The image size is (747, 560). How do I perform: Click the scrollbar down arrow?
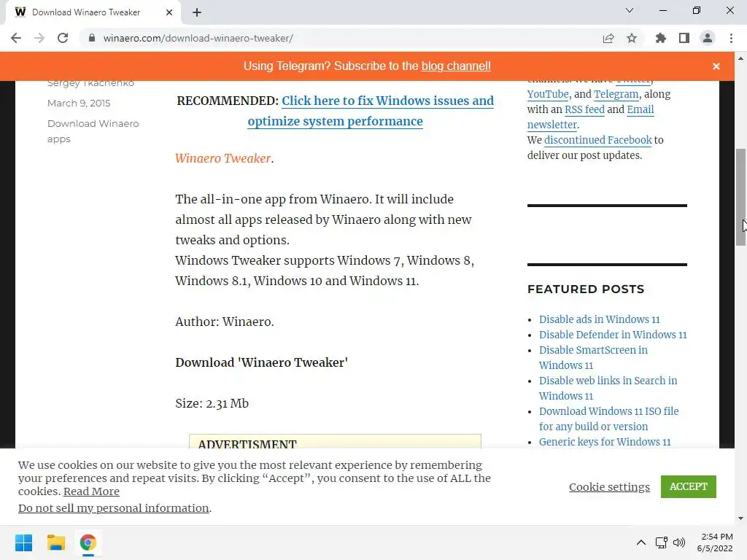coord(740,518)
